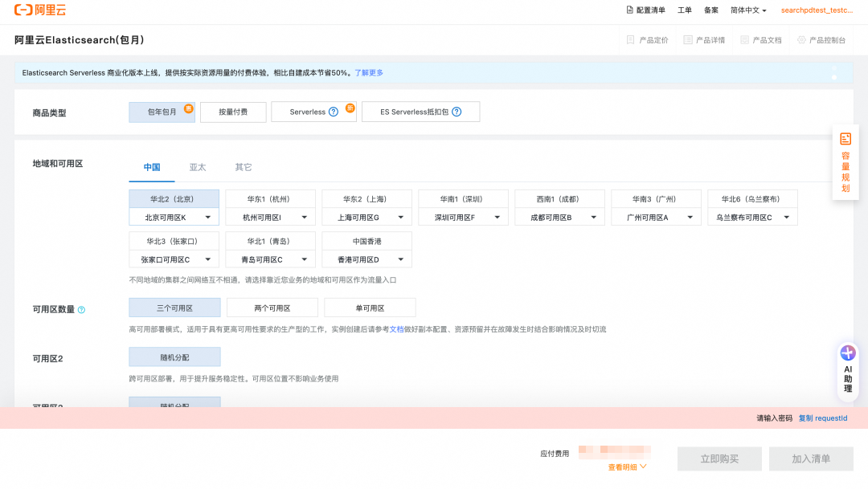This screenshot has height=489, width=868.
Task: Click the 产品定价 icon
Action: pyautogui.click(x=631, y=40)
